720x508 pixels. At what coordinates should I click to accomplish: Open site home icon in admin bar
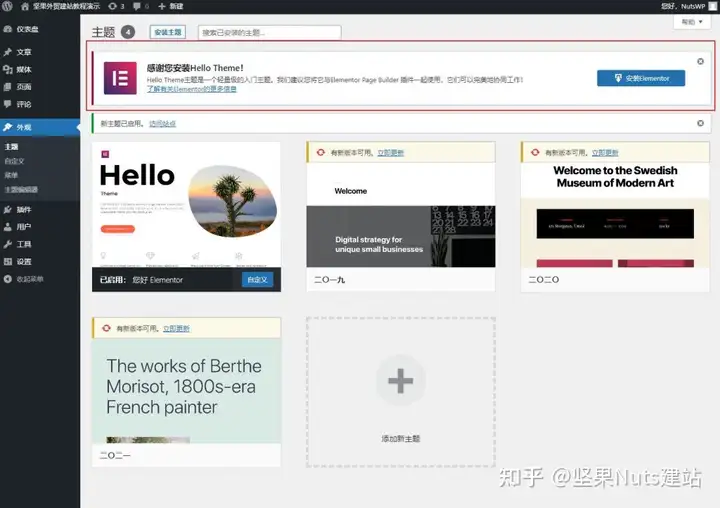[25, 6]
